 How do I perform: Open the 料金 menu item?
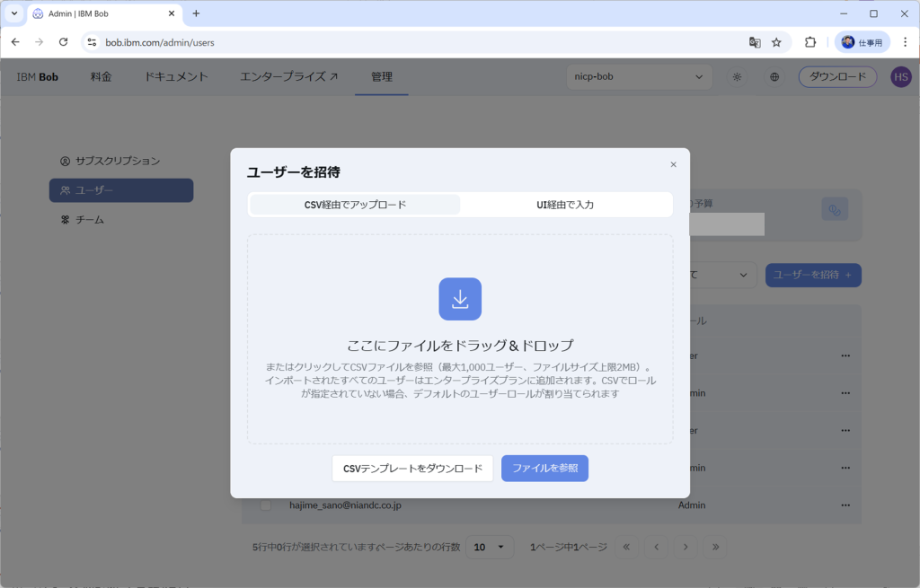101,77
